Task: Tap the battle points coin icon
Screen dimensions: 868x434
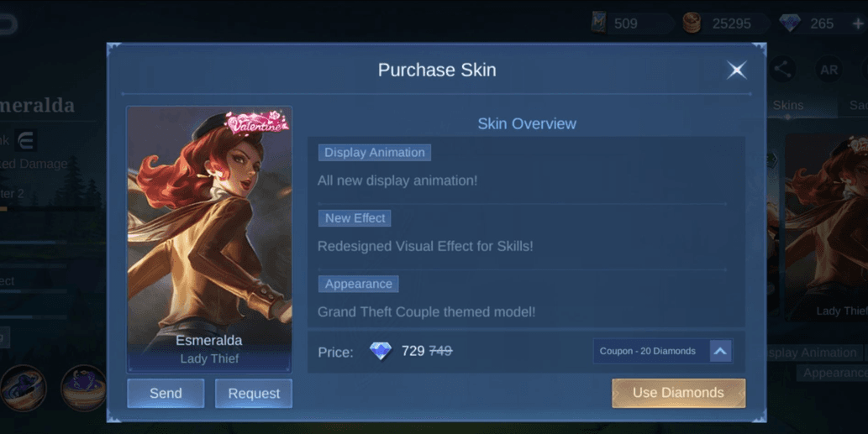Action: (x=692, y=24)
